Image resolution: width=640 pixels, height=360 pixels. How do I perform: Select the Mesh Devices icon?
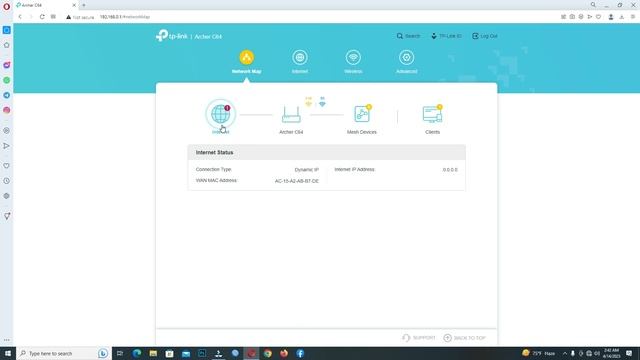(362, 114)
